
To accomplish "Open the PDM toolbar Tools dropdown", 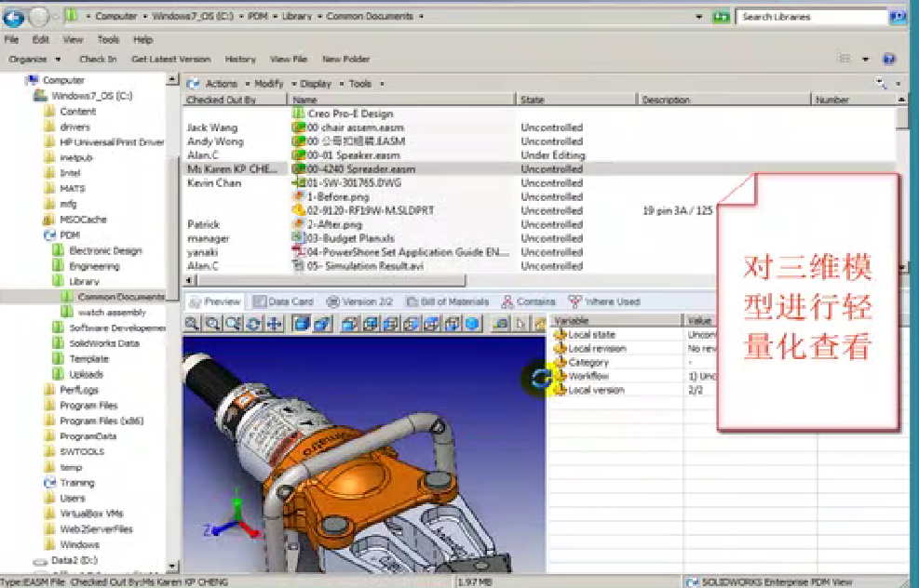I will coord(366,84).
